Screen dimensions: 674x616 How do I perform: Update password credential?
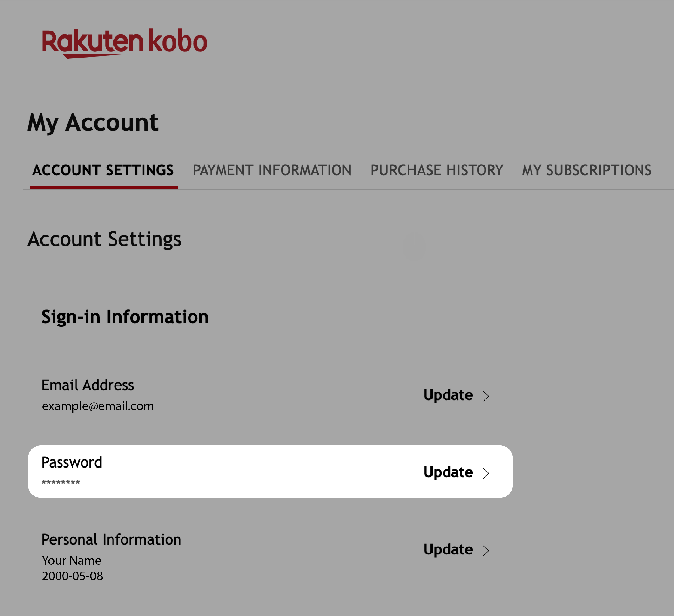coord(457,472)
